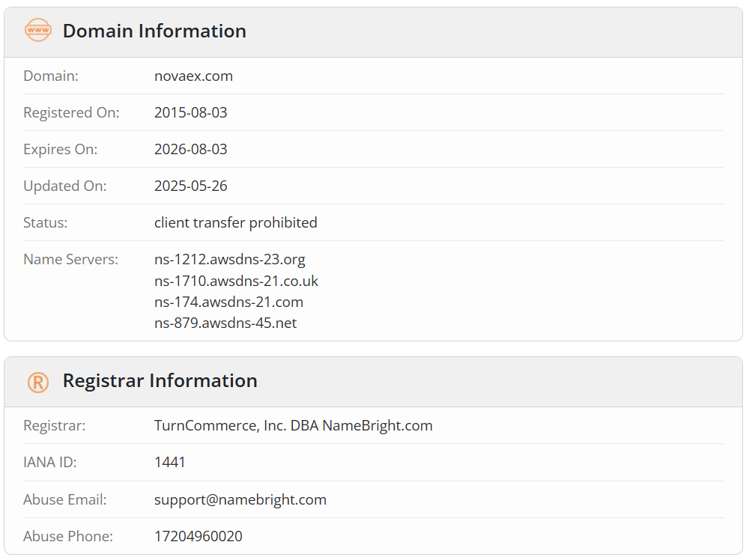The width and height of the screenshot is (749, 560).
Task: Click name server ns-174.awsdns-21.com
Action: pos(228,302)
